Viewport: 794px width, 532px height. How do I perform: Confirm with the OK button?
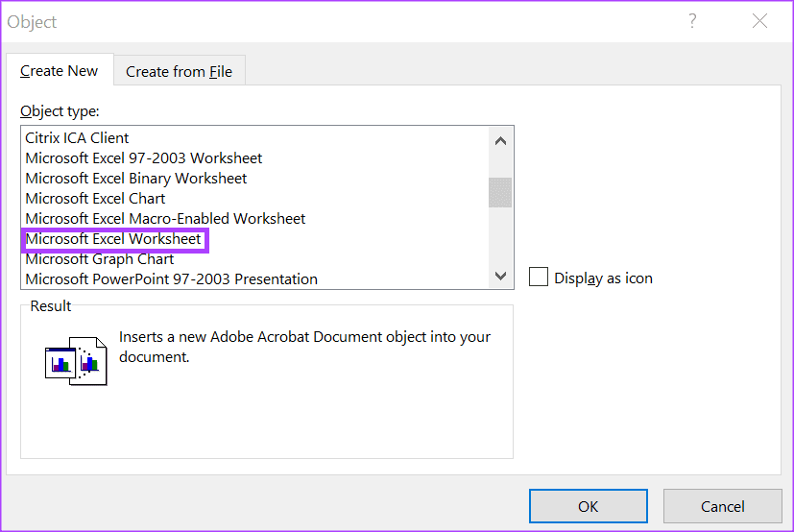click(588, 506)
